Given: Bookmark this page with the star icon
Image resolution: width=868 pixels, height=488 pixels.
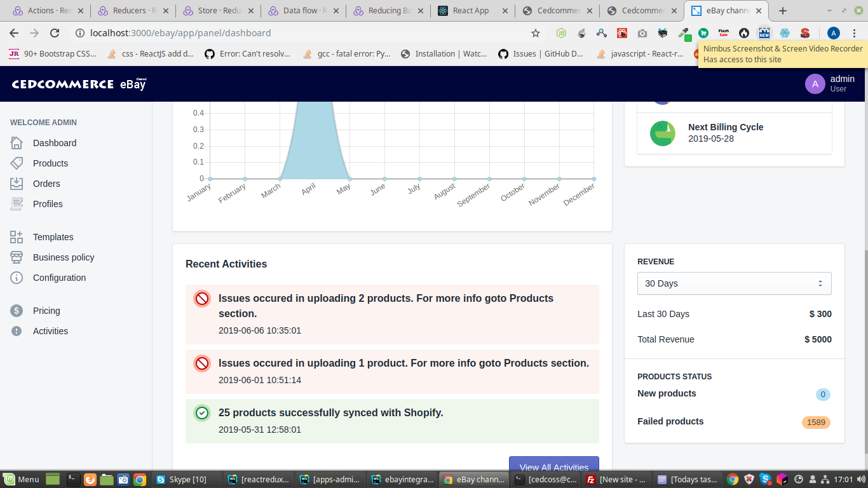Looking at the screenshot, I should click(x=536, y=33).
